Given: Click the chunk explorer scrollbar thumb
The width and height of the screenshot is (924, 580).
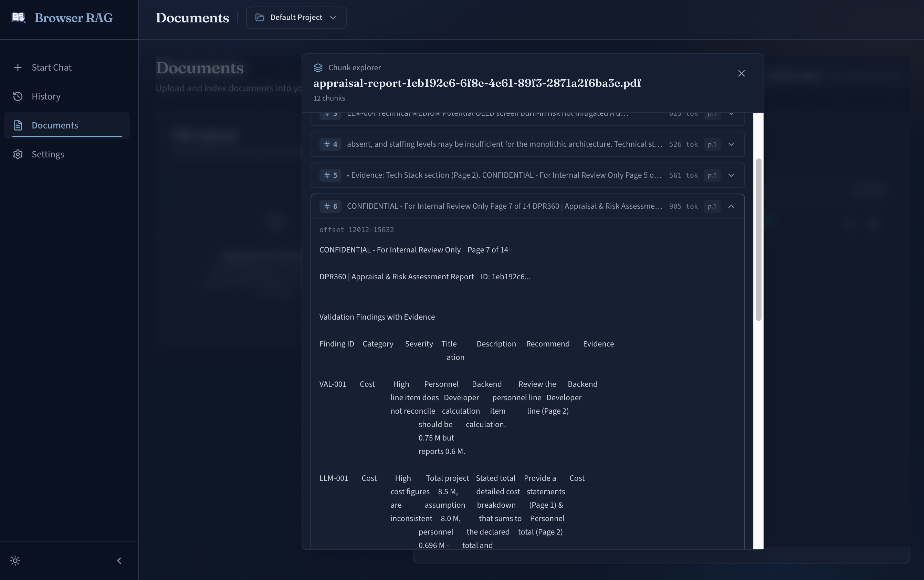Looking at the screenshot, I should coord(758,240).
